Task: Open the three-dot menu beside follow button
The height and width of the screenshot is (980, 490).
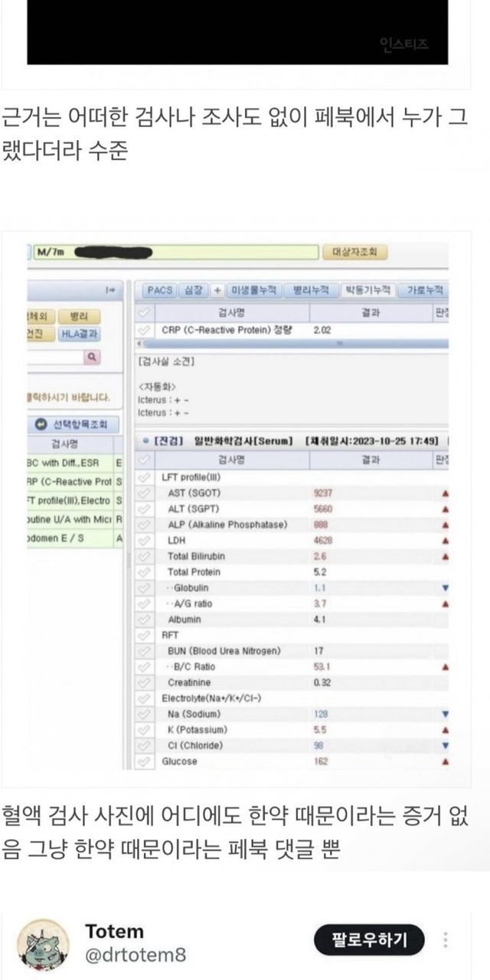Action: (446, 939)
